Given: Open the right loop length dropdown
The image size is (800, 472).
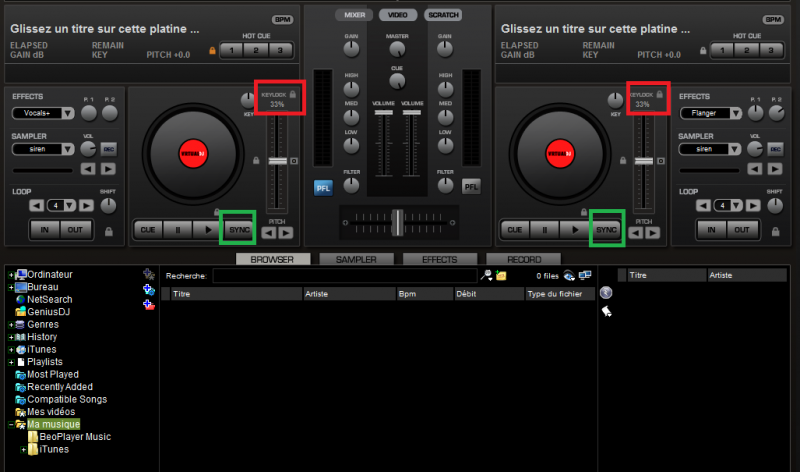Looking at the screenshot, I should pos(736,206).
